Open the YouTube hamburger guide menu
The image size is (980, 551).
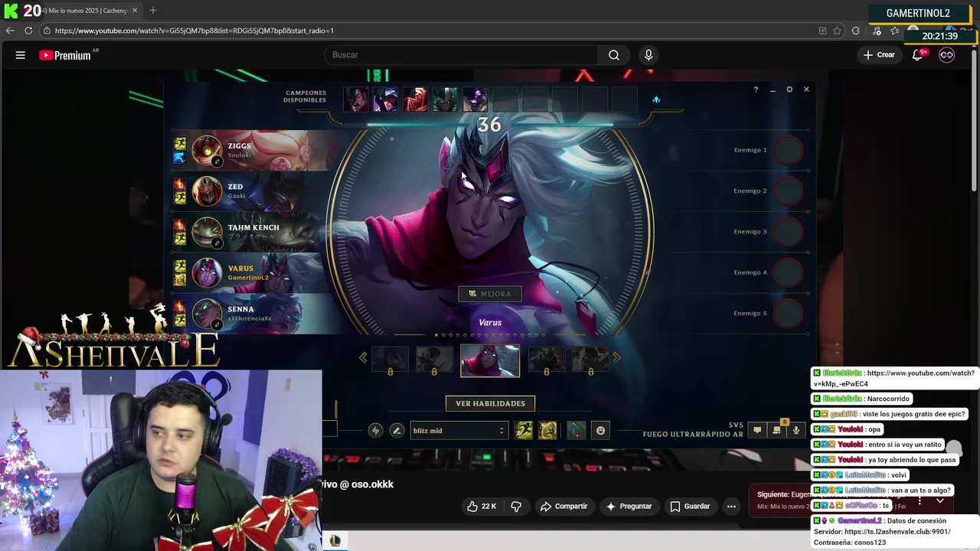[21, 55]
